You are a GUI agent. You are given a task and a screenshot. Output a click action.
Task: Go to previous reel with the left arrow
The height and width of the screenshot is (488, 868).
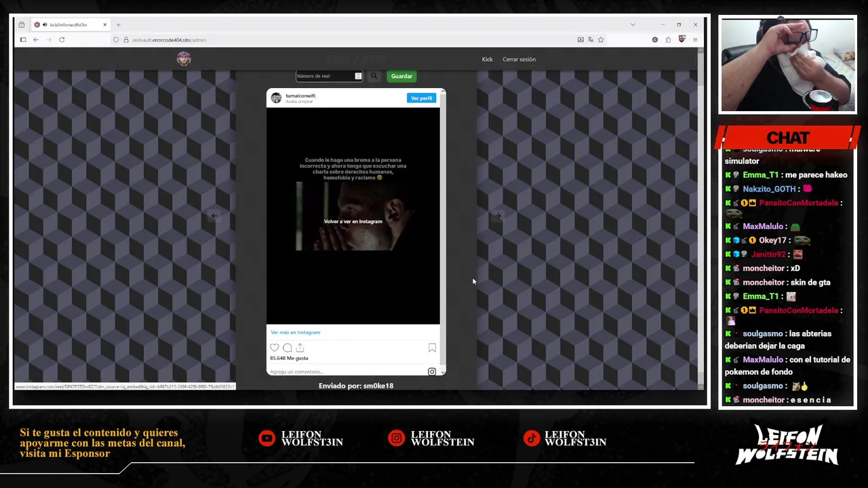coord(214,216)
